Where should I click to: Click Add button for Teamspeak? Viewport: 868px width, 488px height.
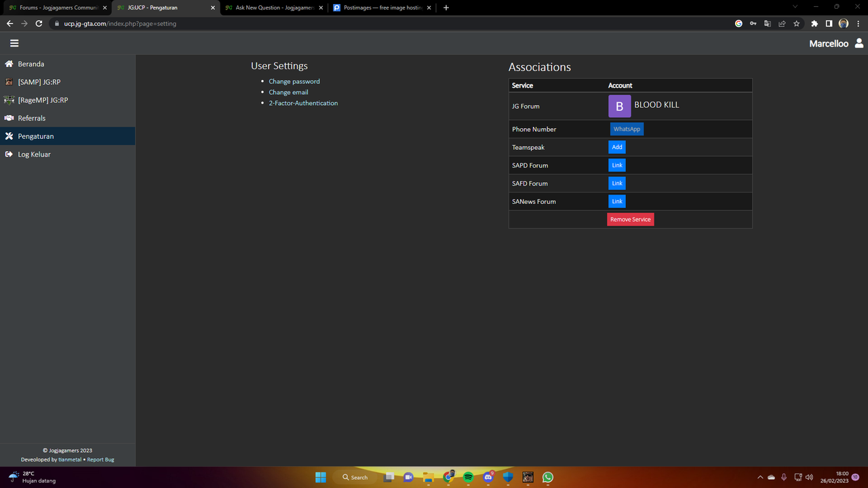[617, 147]
